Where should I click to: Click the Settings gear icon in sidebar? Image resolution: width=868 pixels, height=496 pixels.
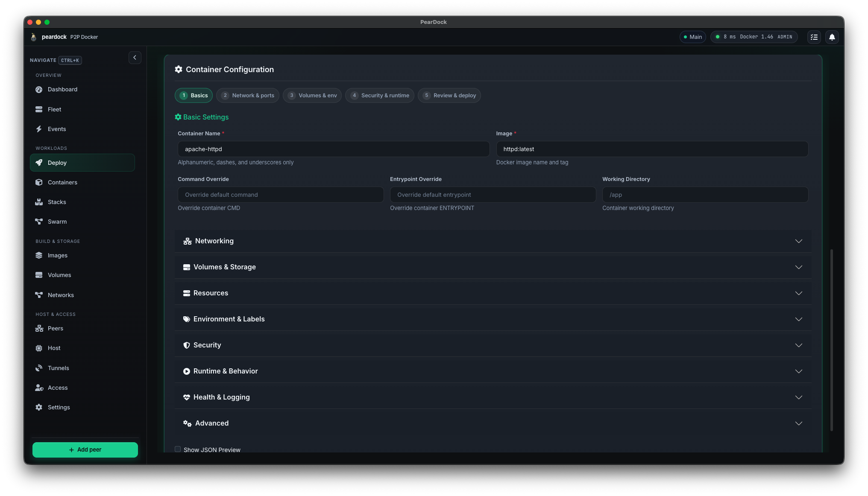point(39,407)
